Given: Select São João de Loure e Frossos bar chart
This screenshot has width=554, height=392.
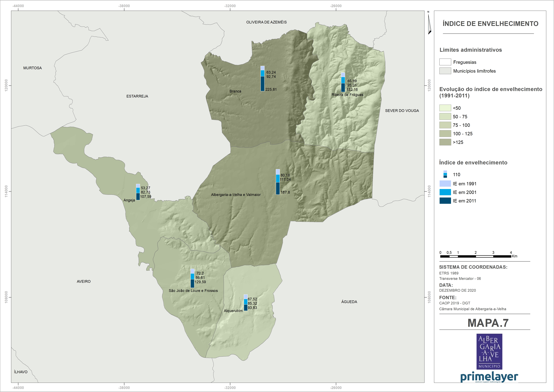Looking at the screenshot, I should point(192,278).
